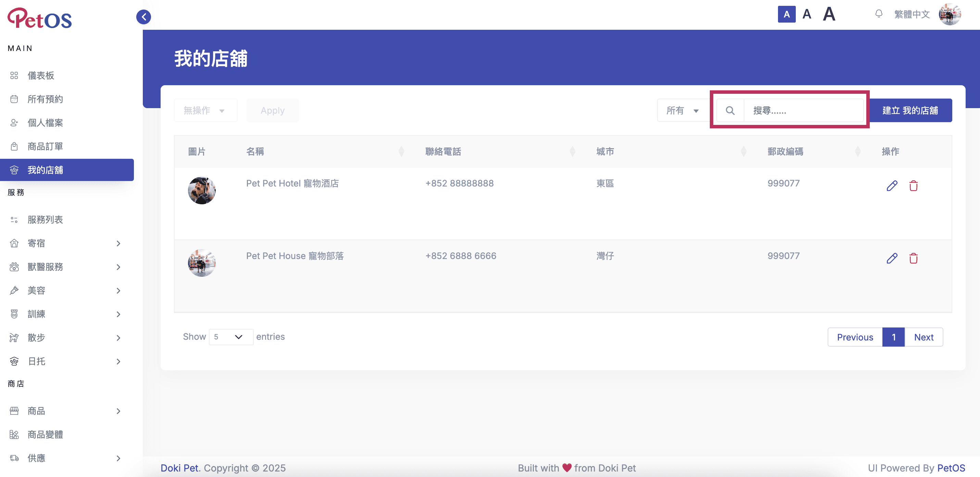This screenshot has width=980, height=477.
Task: Click 建立 我的店舖 button
Action: click(x=910, y=111)
